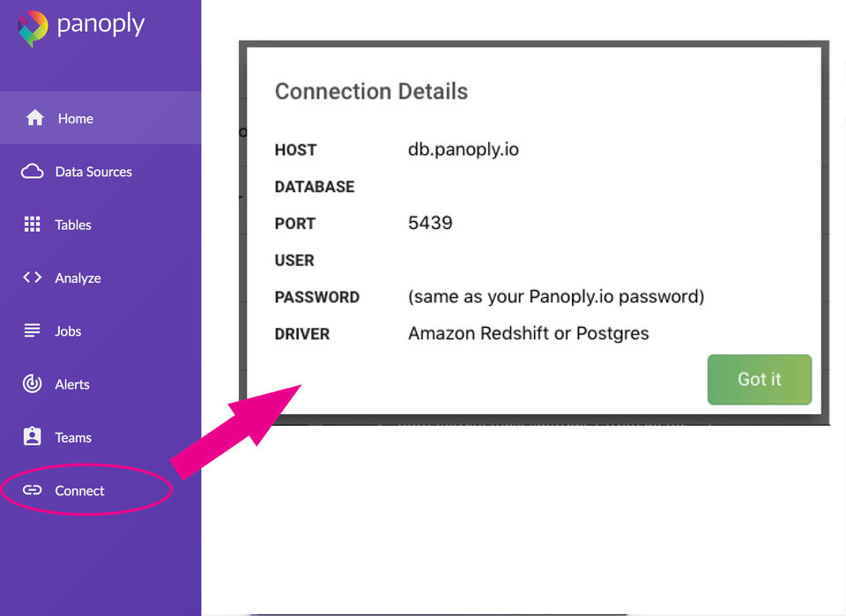846x616 pixels.
Task: Click the Analyze code brackets icon
Action: click(x=33, y=278)
